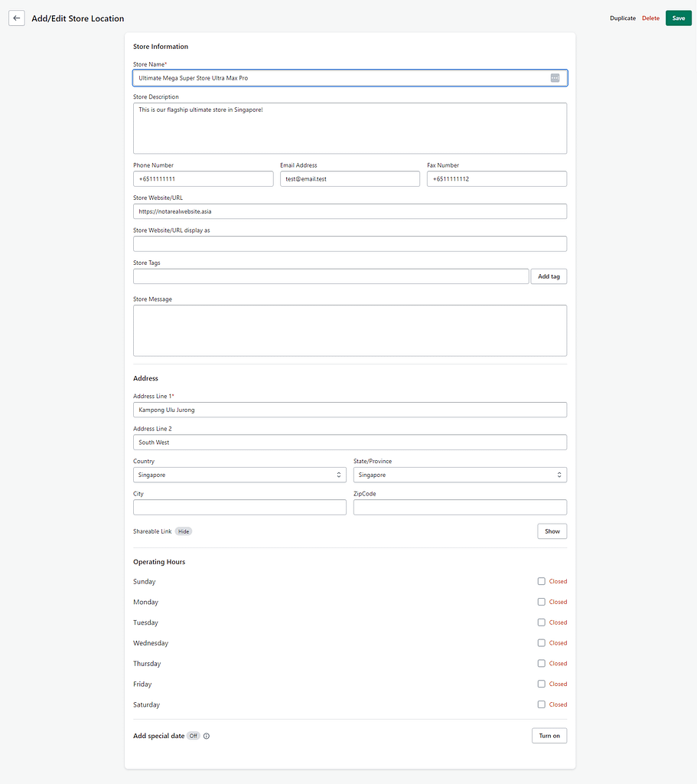The image size is (697, 784).
Task: Click the info icon beside Add special date
Action: point(207,736)
